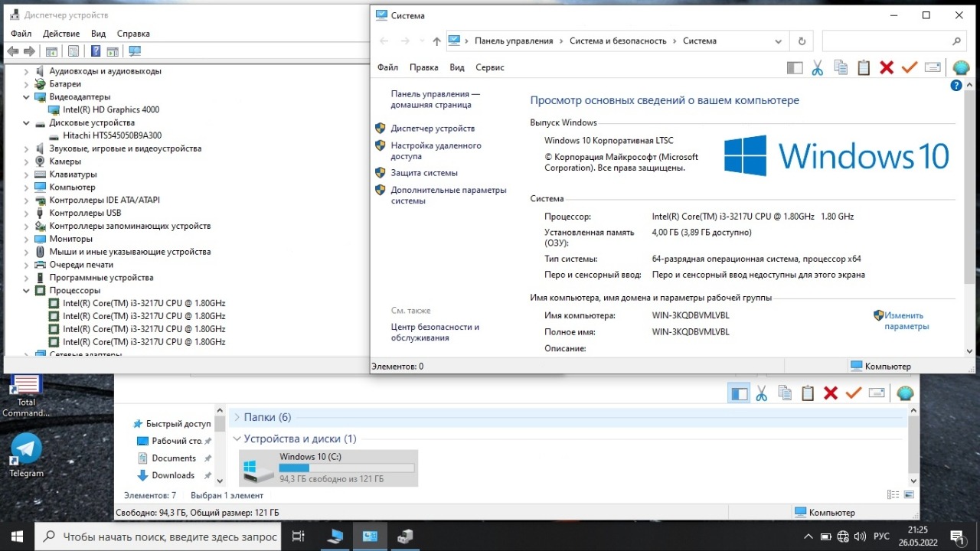
Task: Open Properties icon in Device Manager toolbar
Action: (x=73, y=51)
